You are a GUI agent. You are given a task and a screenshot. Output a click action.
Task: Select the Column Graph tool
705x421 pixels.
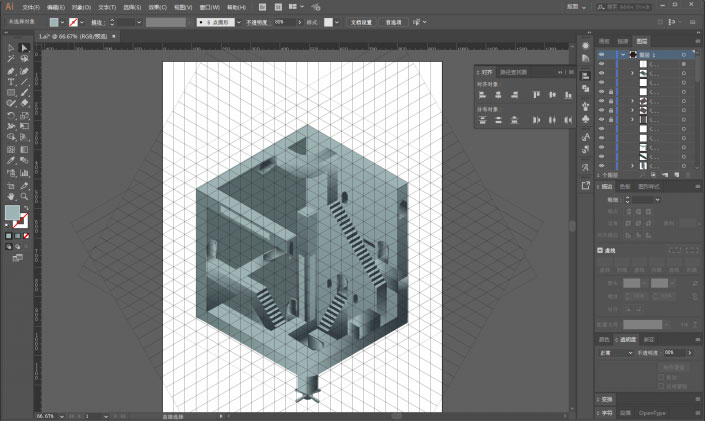(24, 173)
